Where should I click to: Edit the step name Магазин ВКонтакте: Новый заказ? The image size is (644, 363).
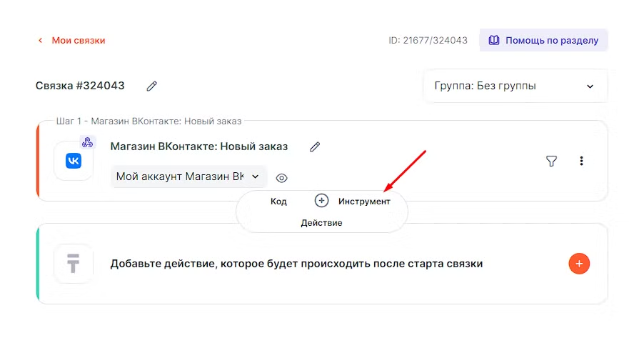[315, 146]
